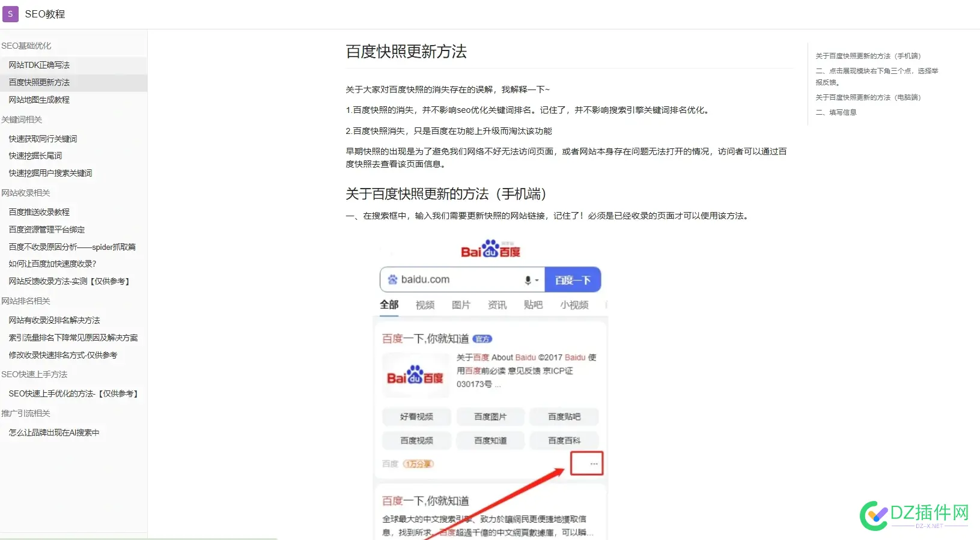Open 快速挖掘用户搜索关键词 entry
This screenshot has width=980, height=540.
(50, 173)
